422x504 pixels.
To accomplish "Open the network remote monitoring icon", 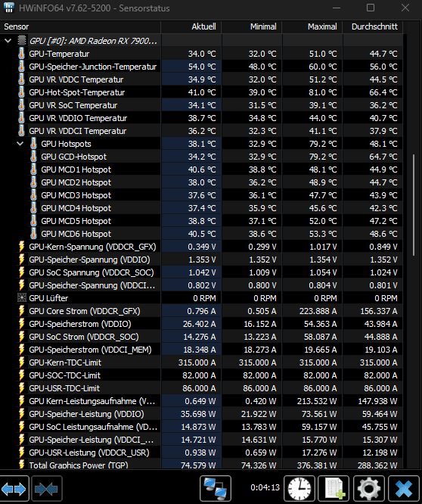I will pyautogui.click(x=216, y=489).
